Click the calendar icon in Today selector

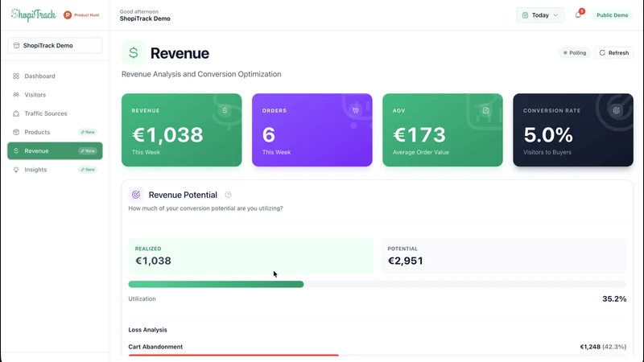525,15
